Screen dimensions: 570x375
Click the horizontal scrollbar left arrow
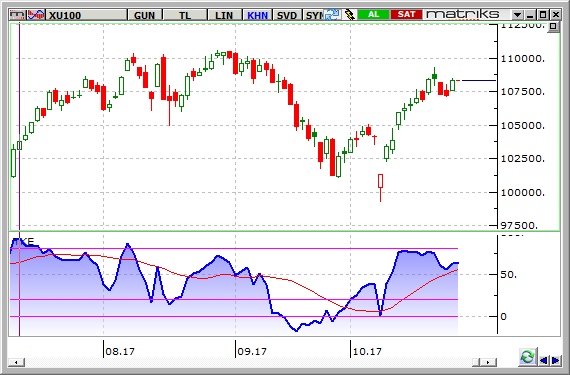[17, 362]
